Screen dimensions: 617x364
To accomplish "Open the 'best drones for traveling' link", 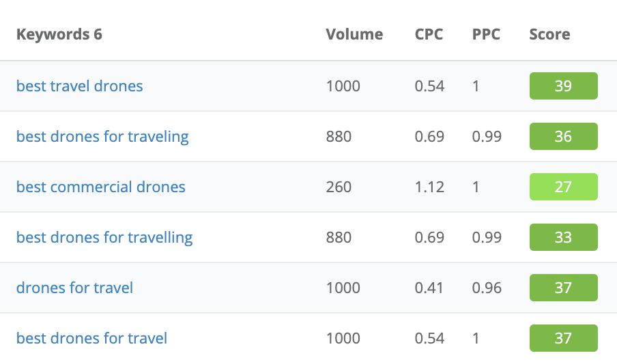I will (102, 136).
